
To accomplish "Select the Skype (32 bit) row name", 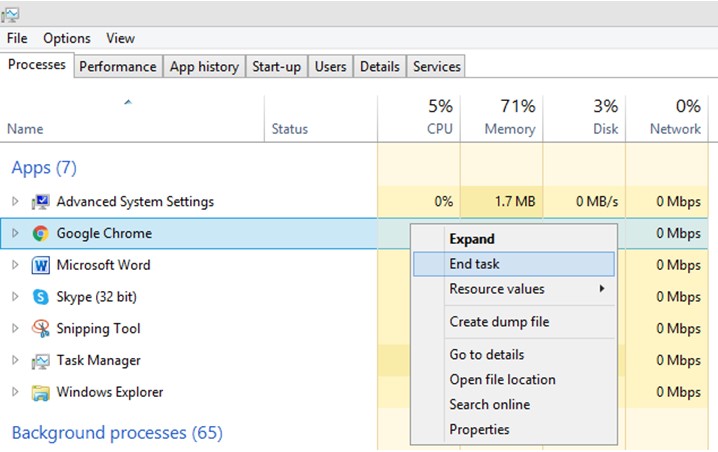I will pyautogui.click(x=97, y=297).
